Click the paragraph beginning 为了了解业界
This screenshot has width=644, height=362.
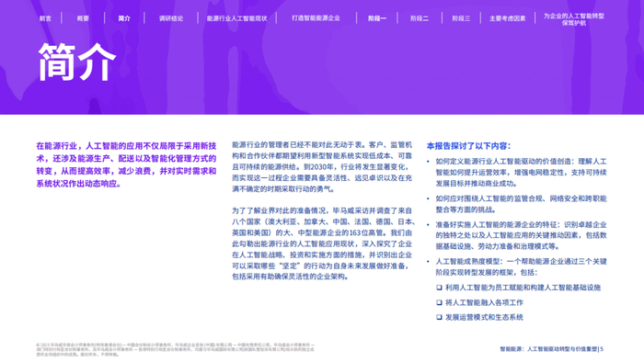click(x=323, y=243)
